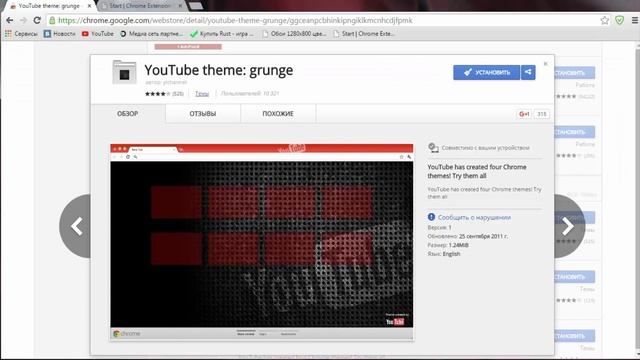Open a new browser tab
This screenshot has height=360, width=640.
coord(196,6)
